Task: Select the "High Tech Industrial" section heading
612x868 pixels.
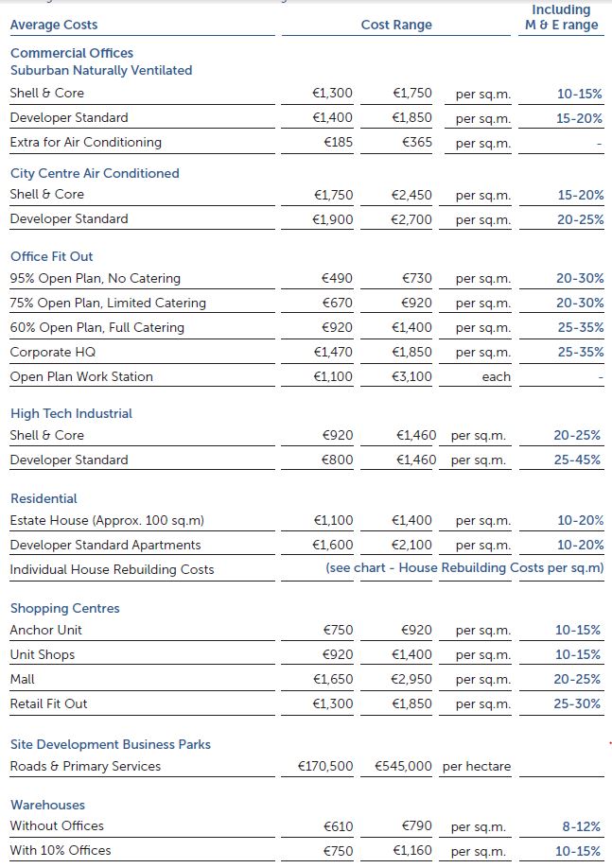Action: click(x=71, y=413)
